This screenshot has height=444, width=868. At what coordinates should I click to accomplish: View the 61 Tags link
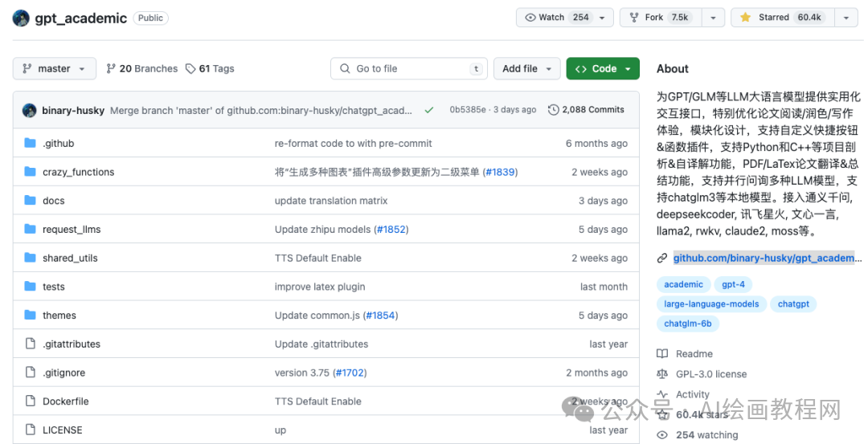coord(210,68)
